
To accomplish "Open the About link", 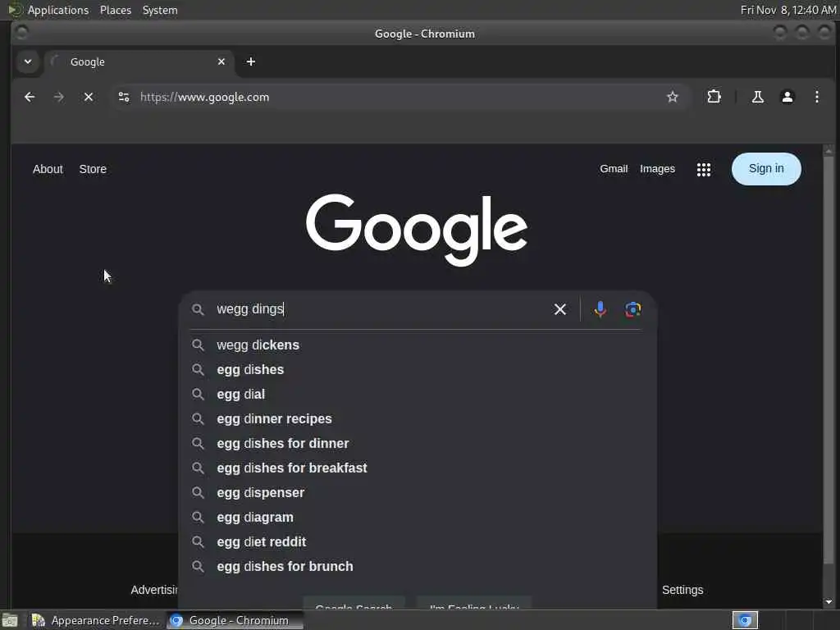I will coord(48,169).
